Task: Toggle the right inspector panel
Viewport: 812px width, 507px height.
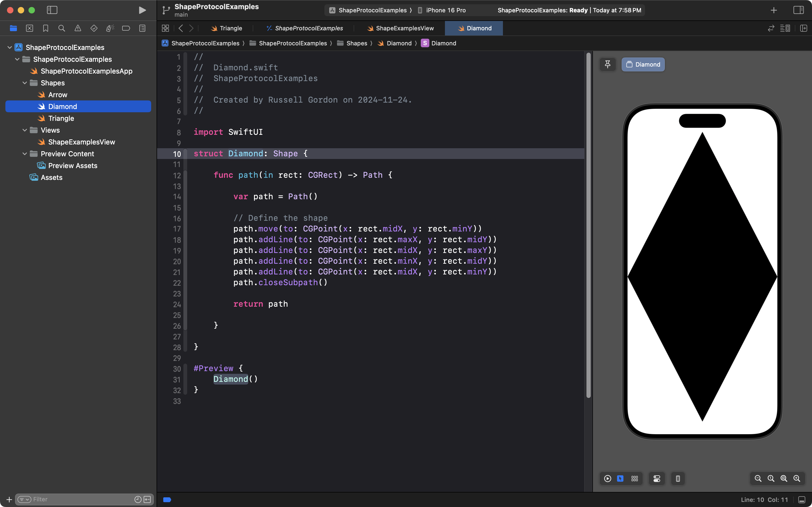Action: (799, 10)
